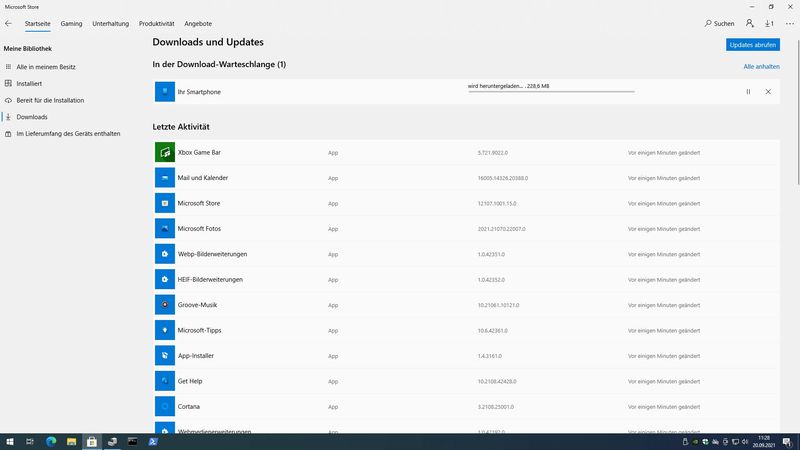Click the Xbox Game Bar icon
The height and width of the screenshot is (450, 800).
[x=165, y=153]
